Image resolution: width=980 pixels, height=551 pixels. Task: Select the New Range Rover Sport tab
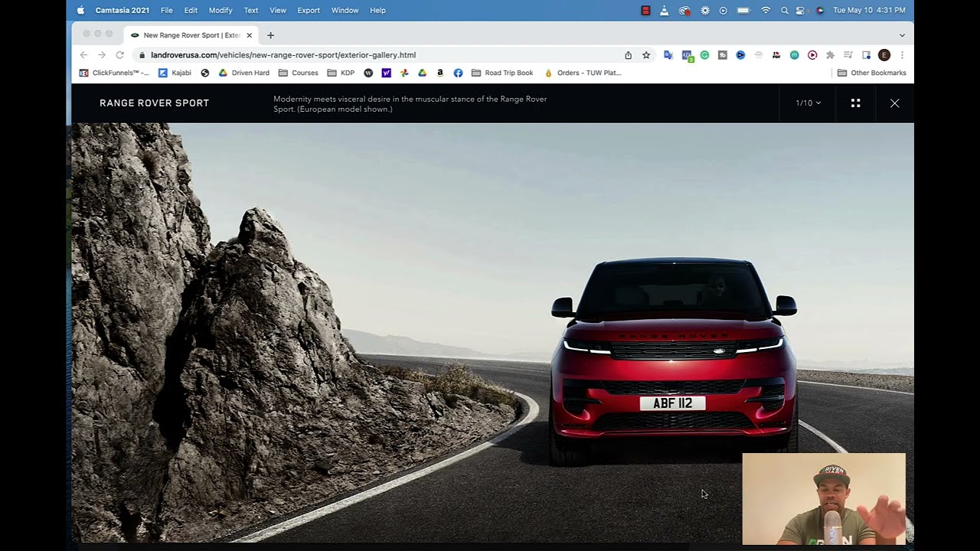tap(191, 35)
